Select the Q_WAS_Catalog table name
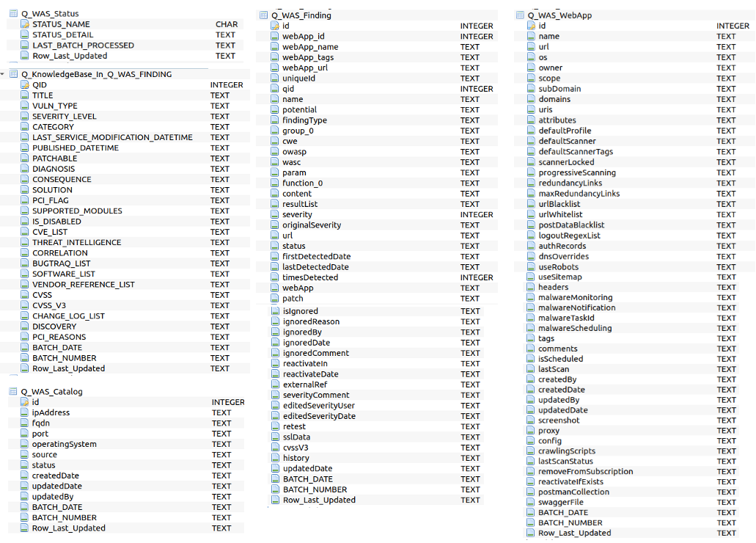The width and height of the screenshot is (756, 543). [51, 391]
